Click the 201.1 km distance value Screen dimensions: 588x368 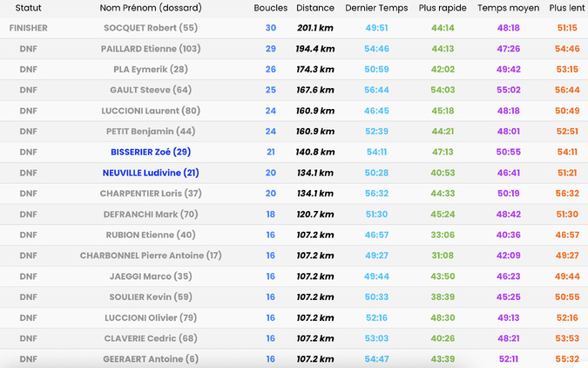pyautogui.click(x=314, y=28)
